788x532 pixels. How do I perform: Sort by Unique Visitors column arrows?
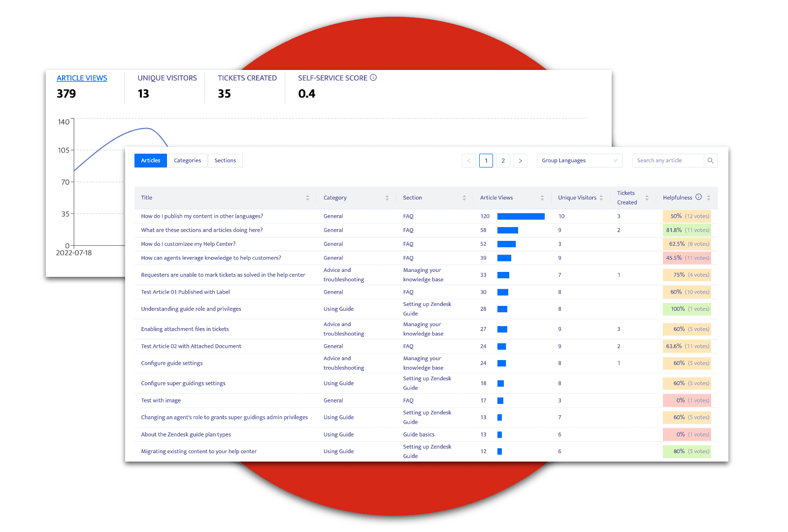click(601, 198)
